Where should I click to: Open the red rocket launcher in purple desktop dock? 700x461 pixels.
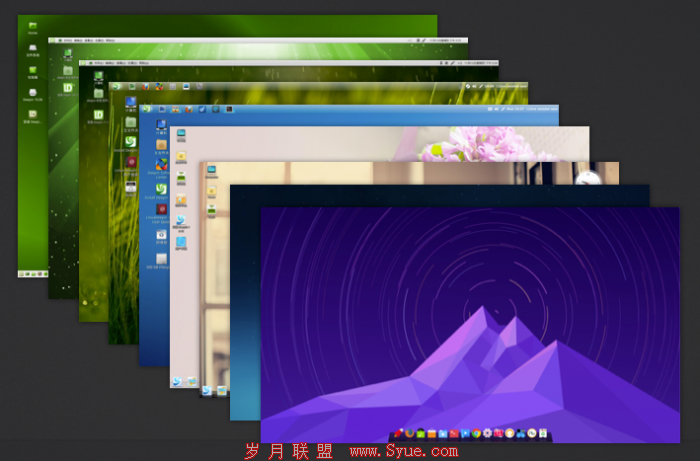tap(398, 433)
